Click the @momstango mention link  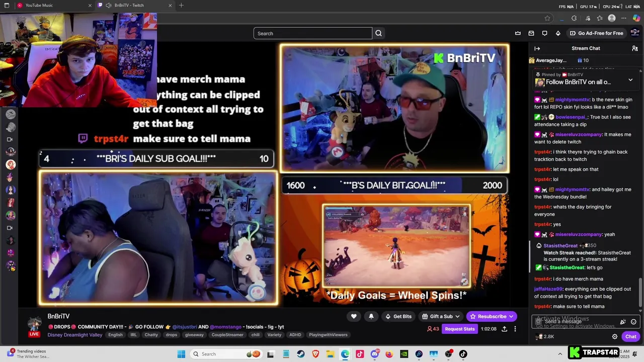(225, 327)
